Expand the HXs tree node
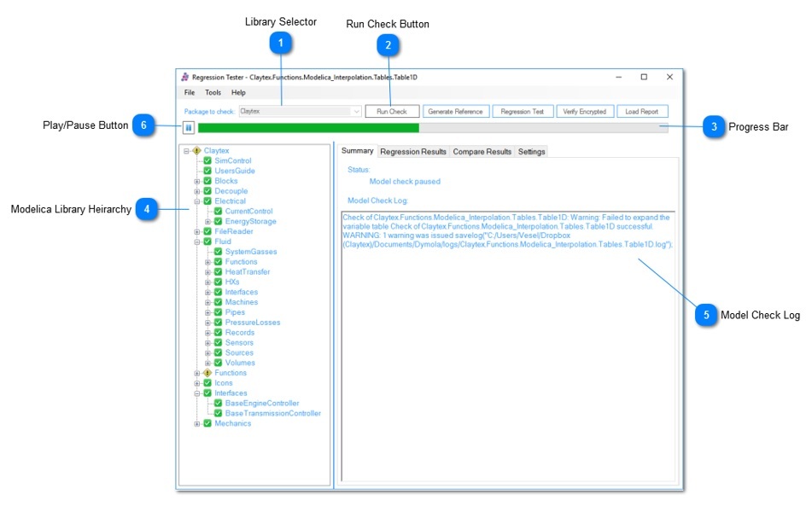Viewport: 812px width, 506px height. [x=207, y=282]
